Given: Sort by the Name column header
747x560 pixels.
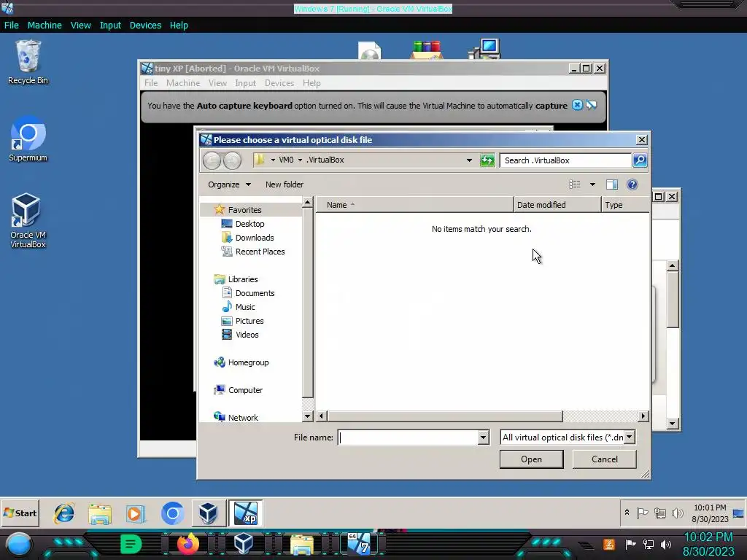Looking at the screenshot, I should (414, 205).
